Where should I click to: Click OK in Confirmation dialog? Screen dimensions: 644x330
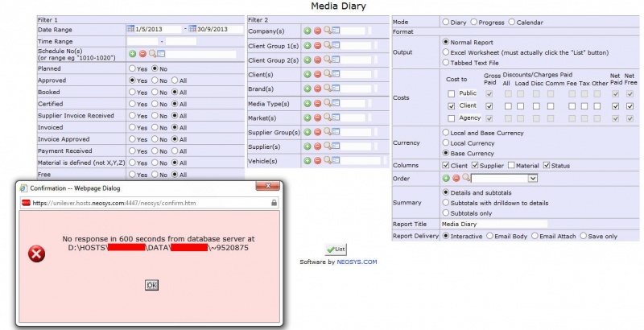[x=151, y=285]
